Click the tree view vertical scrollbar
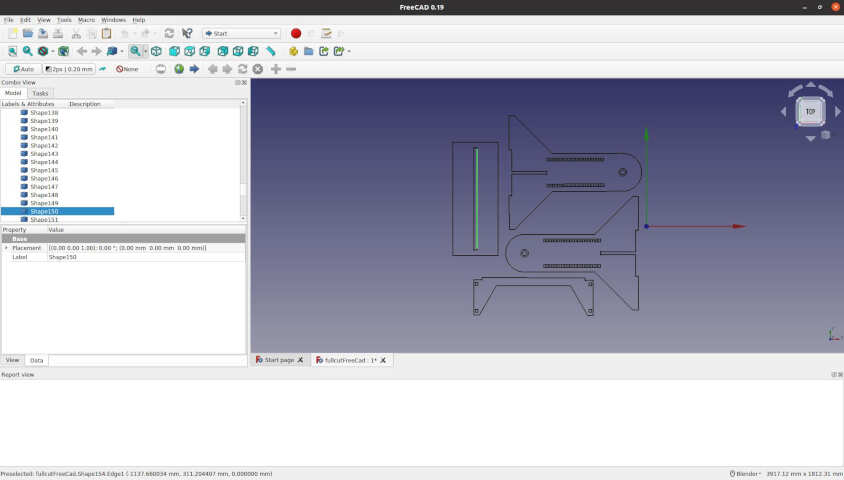844x480 pixels. coord(243,161)
